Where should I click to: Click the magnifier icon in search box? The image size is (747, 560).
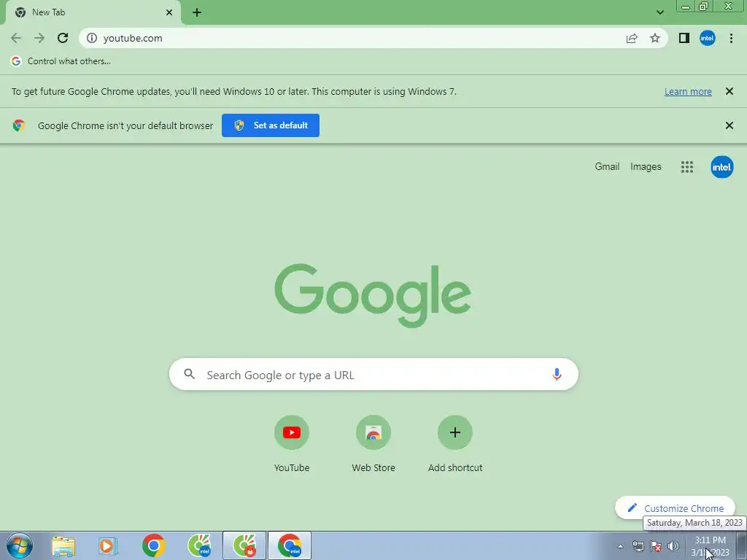click(x=189, y=374)
